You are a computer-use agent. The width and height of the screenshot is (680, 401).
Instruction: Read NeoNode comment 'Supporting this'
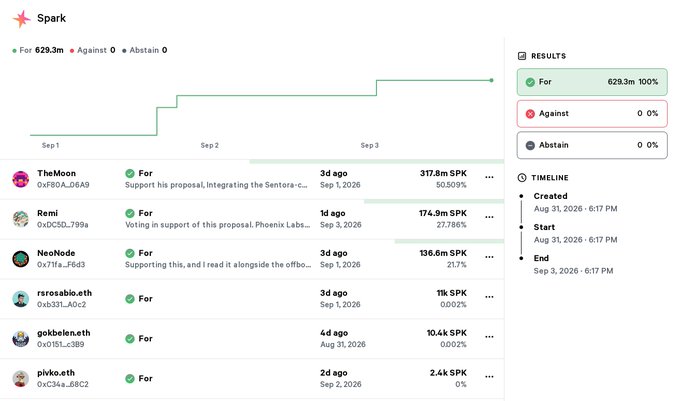coord(218,265)
